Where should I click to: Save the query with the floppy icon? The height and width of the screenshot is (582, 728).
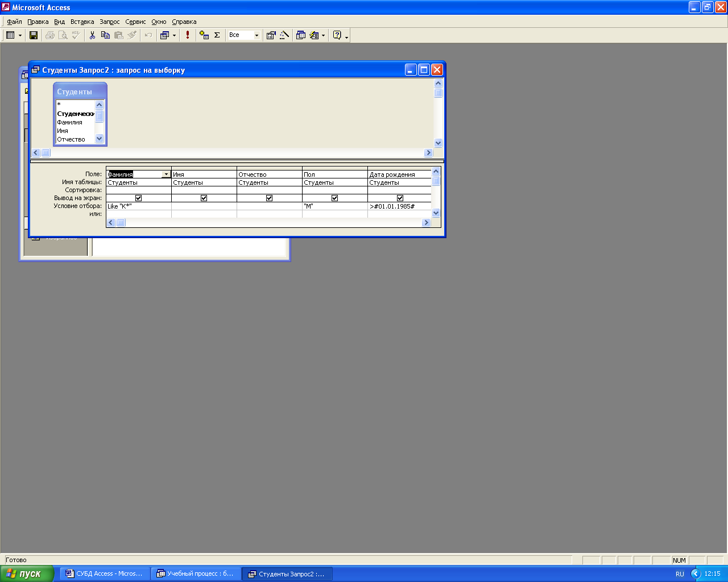[x=34, y=35]
